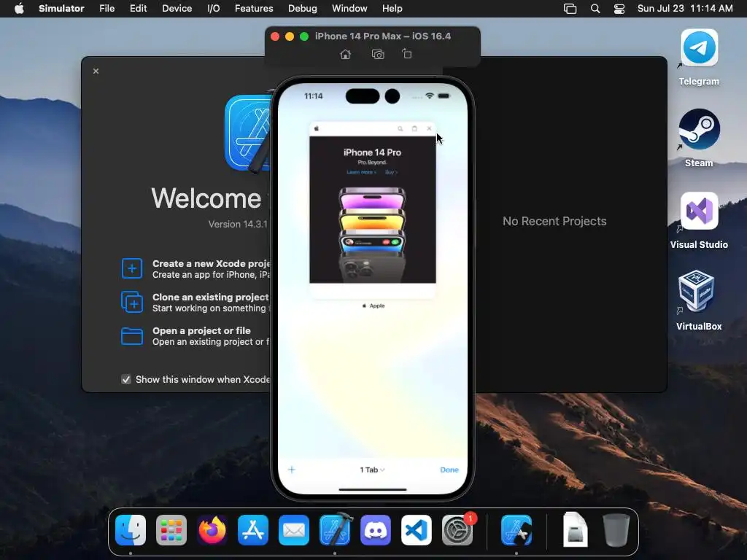
Task: Open the Window menu
Action: tap(349, 9)
